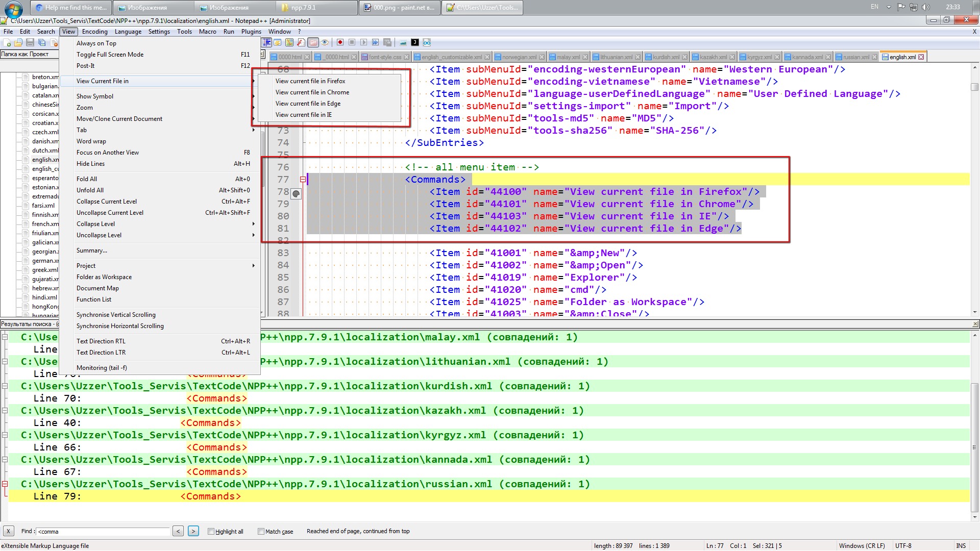Open the Plugins menu
Screen dimensions: 980x551
[251, 32]
